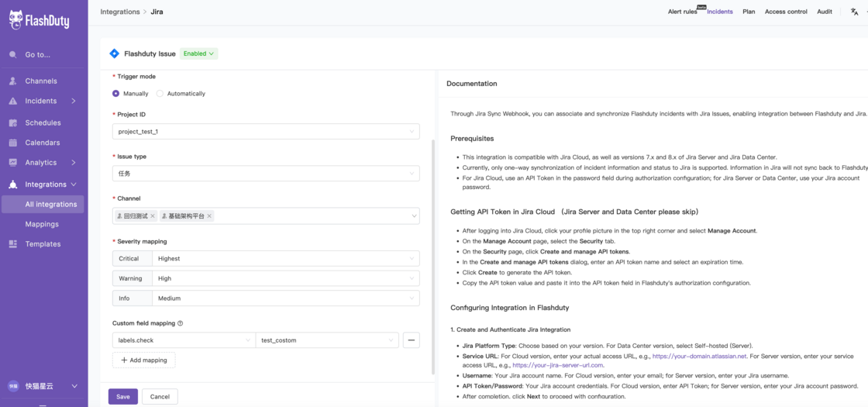This screenshot has height=407, width=868.
Task: Click the Configuring Integration in Flashduty heading
Action: coord(510,307)
